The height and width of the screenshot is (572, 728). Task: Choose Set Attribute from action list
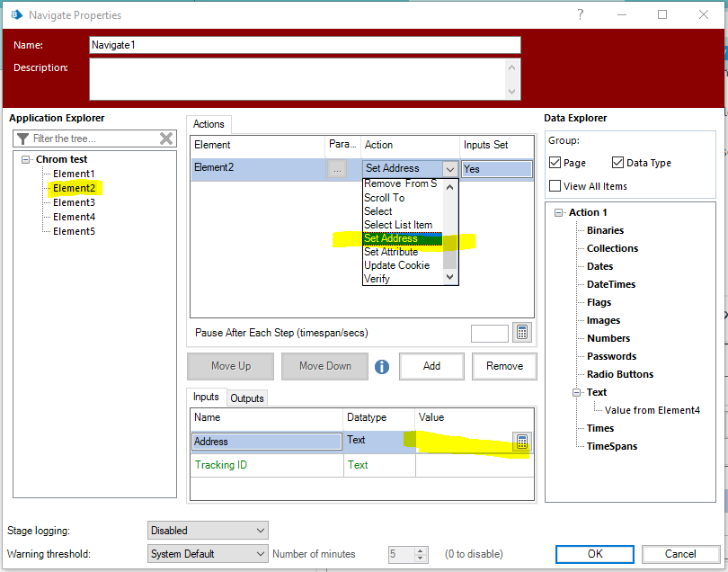tap(391, 252)
